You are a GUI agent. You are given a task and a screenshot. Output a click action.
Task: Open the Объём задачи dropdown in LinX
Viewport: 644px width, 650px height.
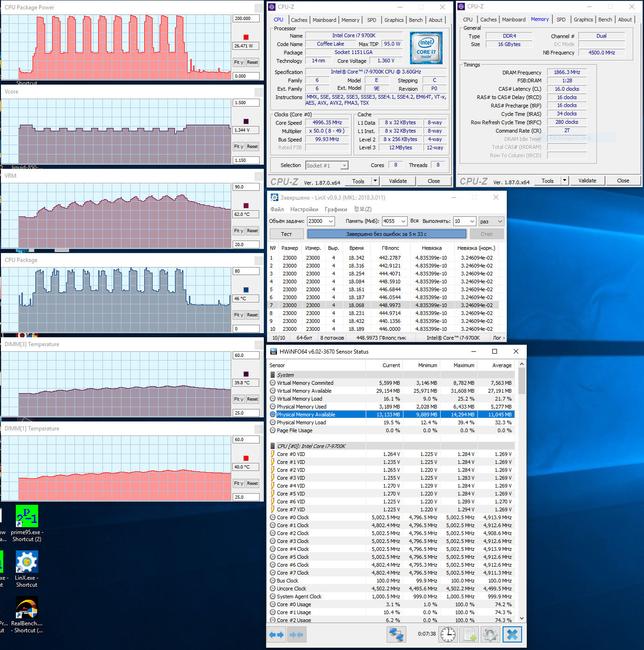point(330,221)
